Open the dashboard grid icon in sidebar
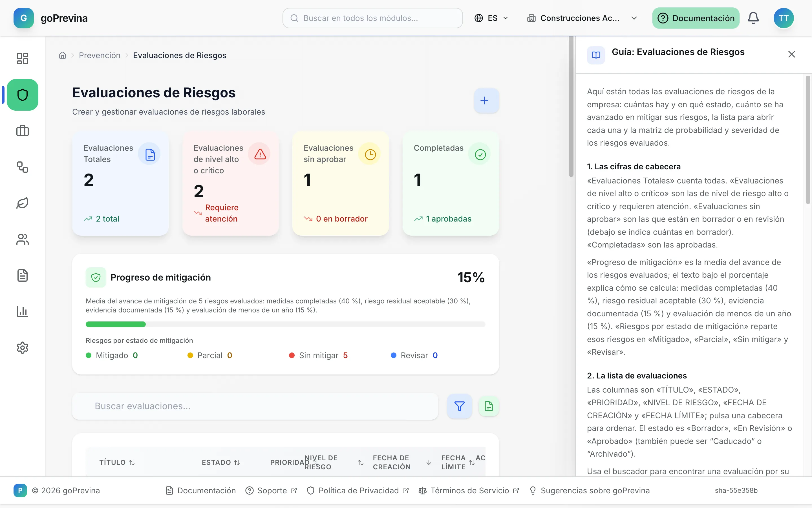This screenshot has width=812, height=508. (x=23, y=59)
